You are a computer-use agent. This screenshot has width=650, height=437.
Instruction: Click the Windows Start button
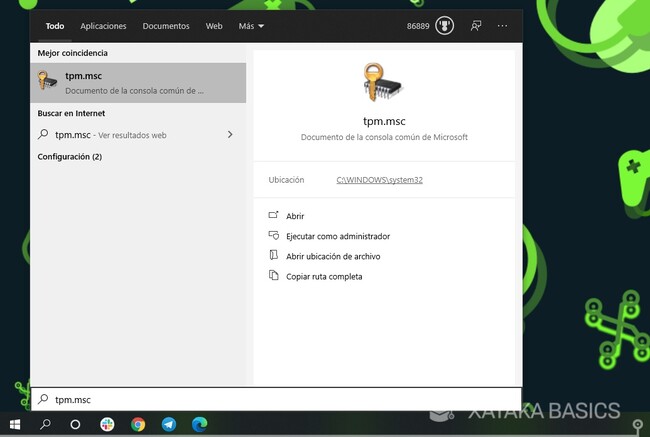point(14,424)
